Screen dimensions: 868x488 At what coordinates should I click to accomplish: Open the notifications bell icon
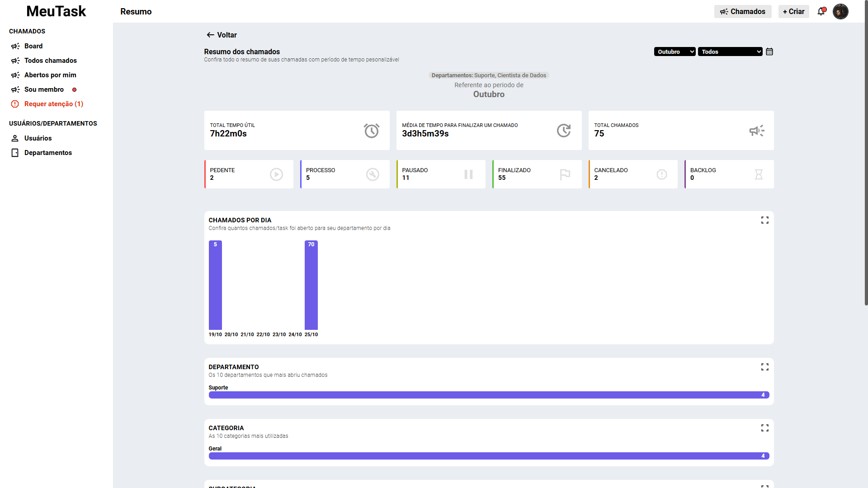coord(821,12)
